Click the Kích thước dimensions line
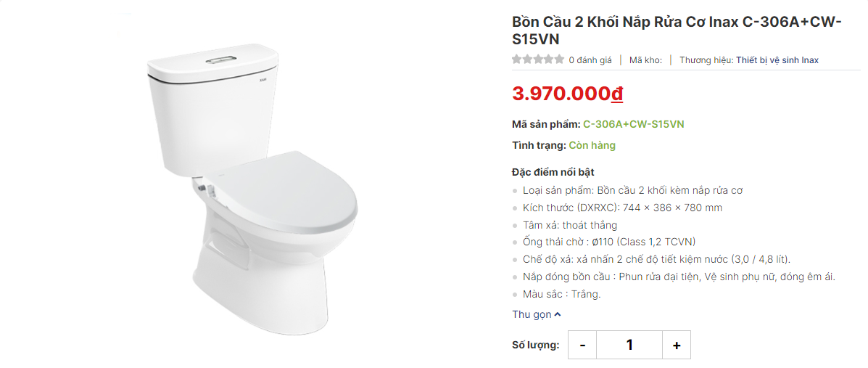This screenshot has width=868, height=368. pyautogui.click(x=622, y=208)
